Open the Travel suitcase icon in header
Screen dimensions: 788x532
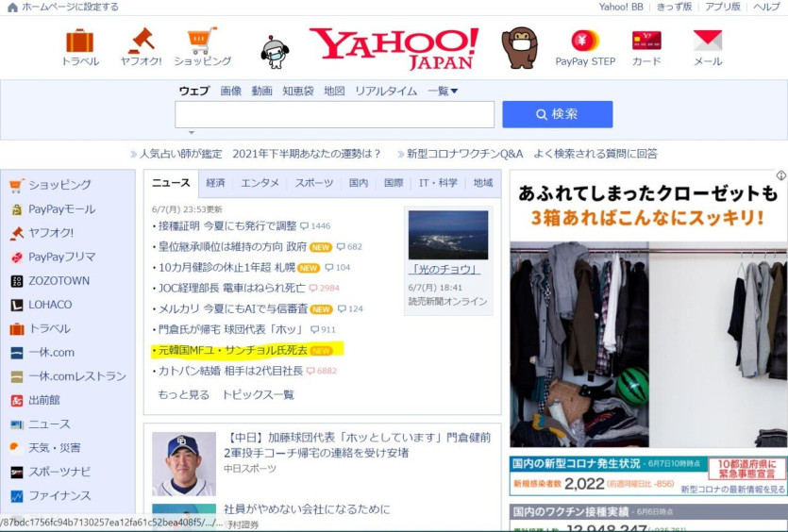[x=80, y=41]
